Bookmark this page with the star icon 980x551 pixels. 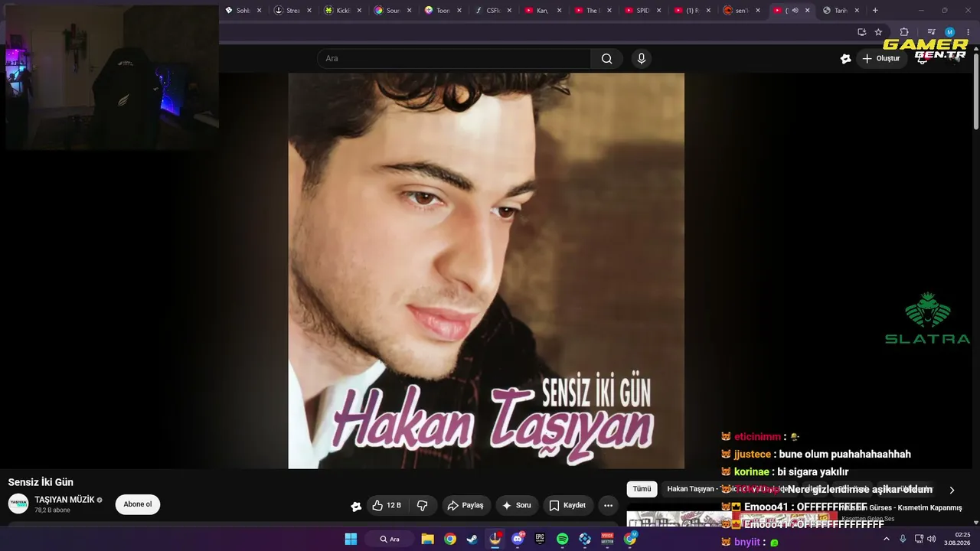[878, 32]
